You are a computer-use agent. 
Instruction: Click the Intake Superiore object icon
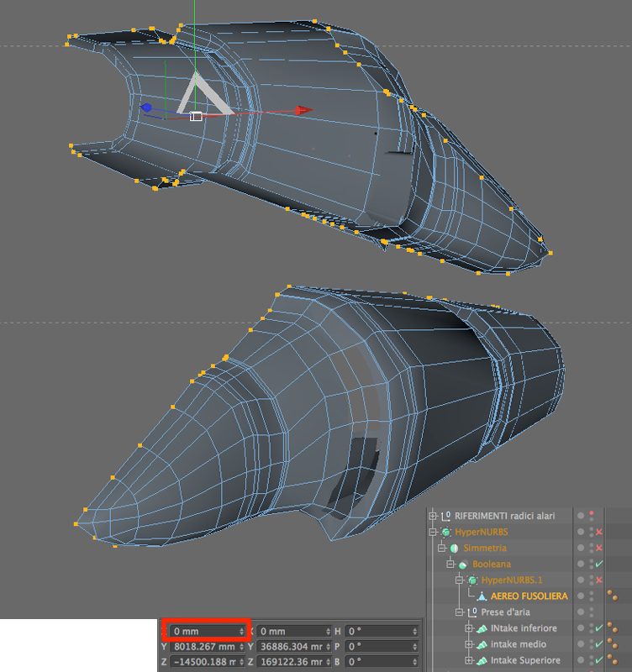point(482,660)
